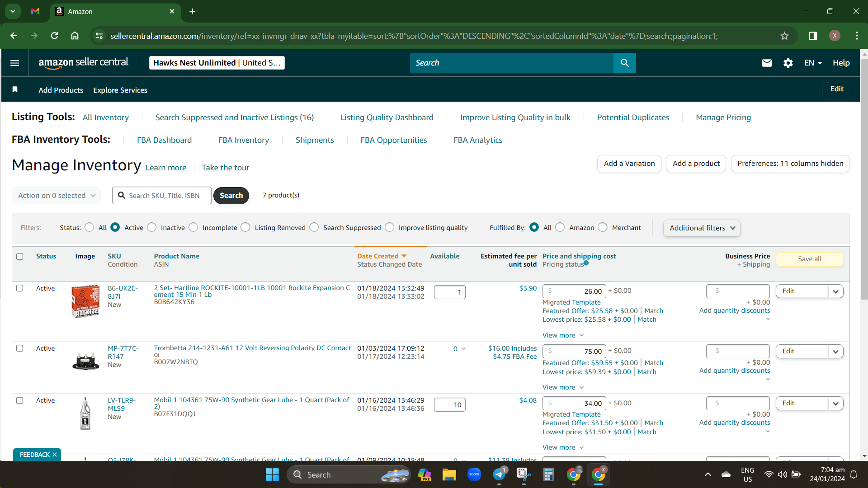Bookmark this page with star icon
868x488 pixels.
pyautogui.click(x=784, y=36)
